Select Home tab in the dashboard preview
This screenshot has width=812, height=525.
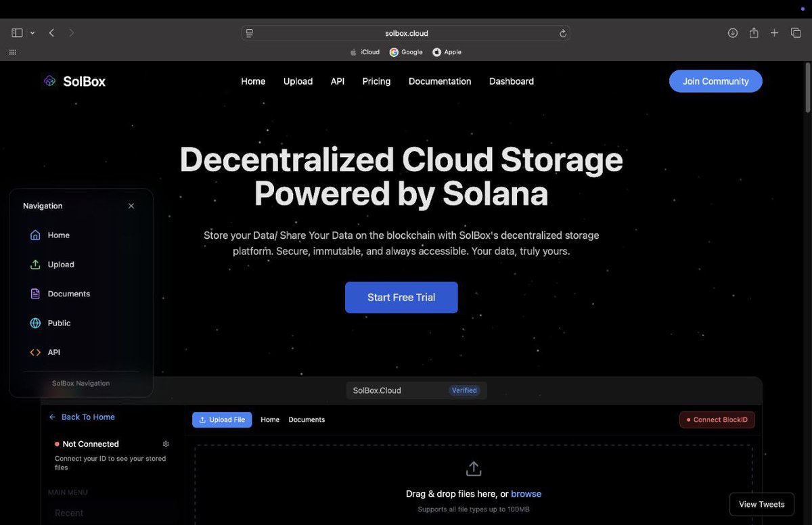(270, 420)
